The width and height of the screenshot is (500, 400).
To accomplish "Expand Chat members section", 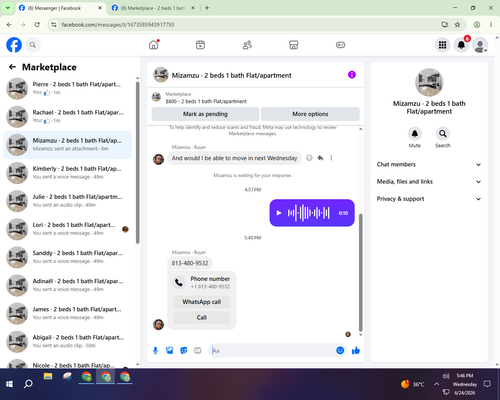I will pos(429,164).
